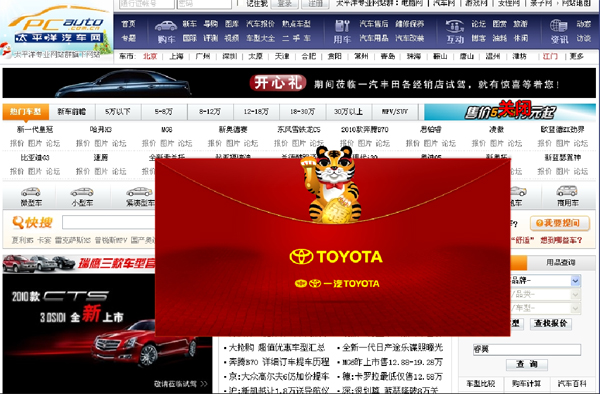Open the 品类 category dropdown
This screenshot has width=600, height=394.
pyautogui.click(x=575, y=295)
